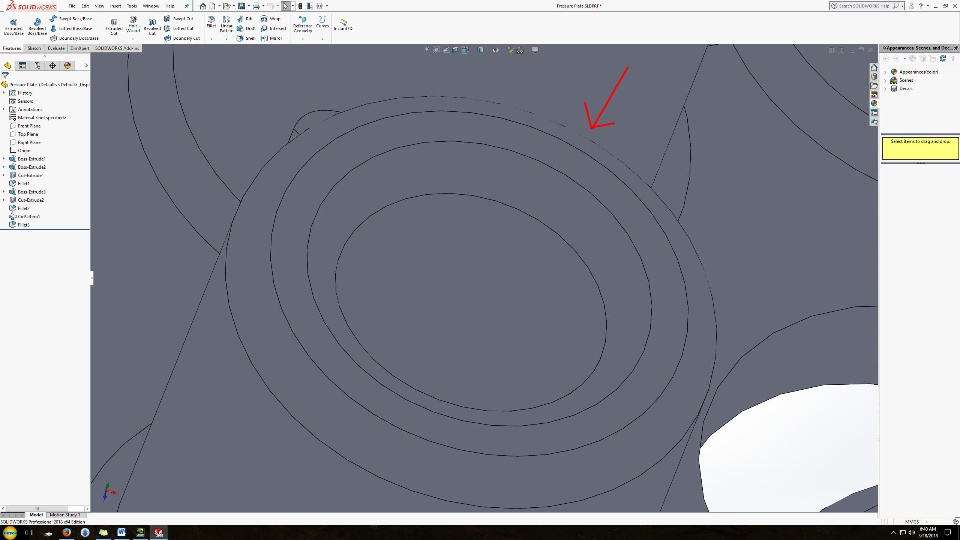The width and height of the screenshot is (960, 540).
Task: Open Word from the taskbar
Action: (x=121, y=532)
